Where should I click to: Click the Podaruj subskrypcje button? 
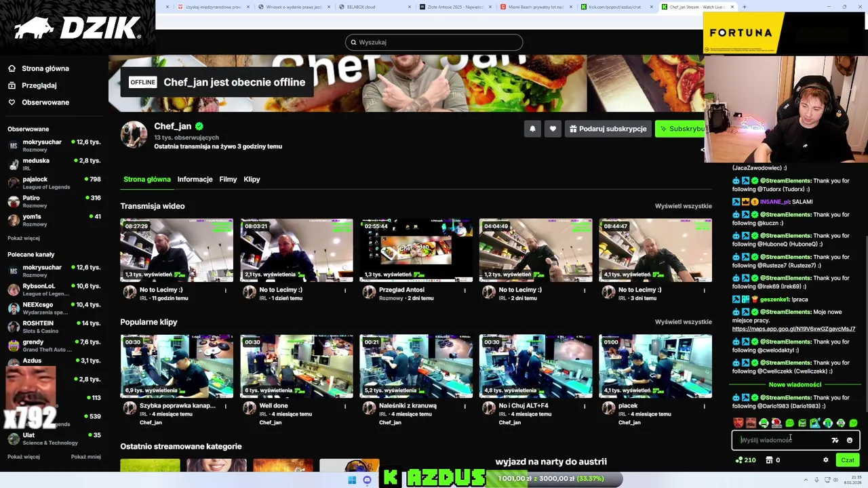[x=608, y=129]
